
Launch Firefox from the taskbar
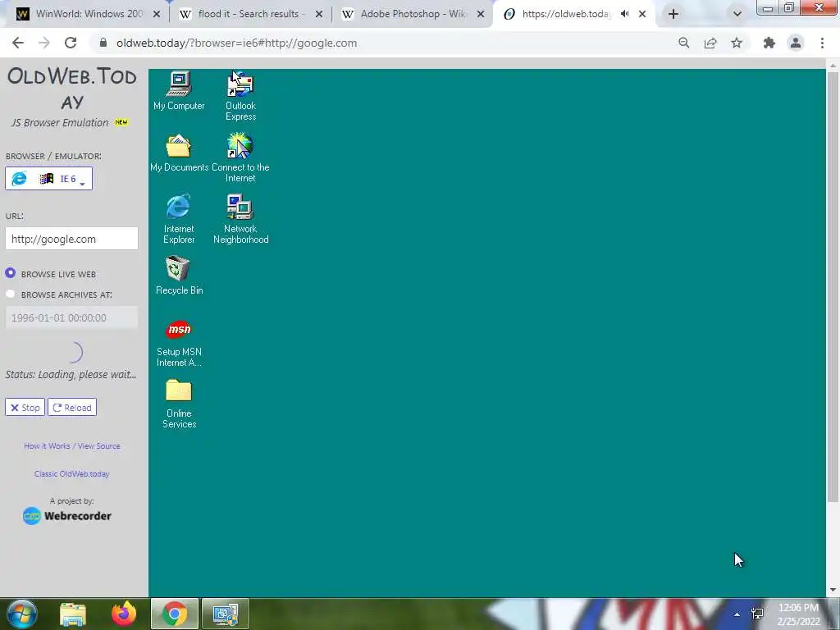point(124,614)
